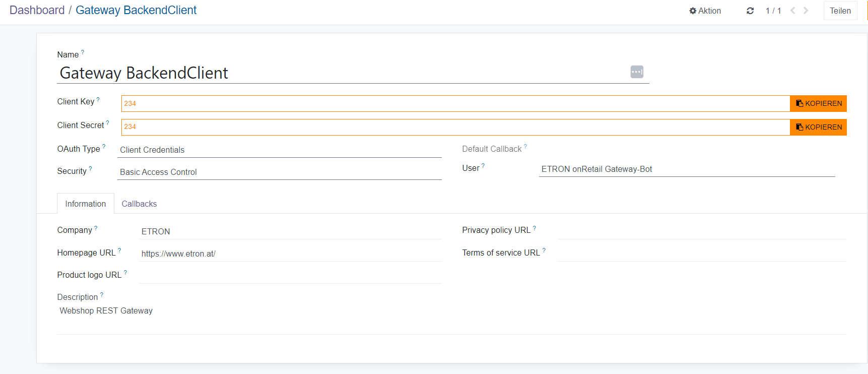Open the OAuth Type selection field
Image resolution: width=868 pixels, height=374 pixels.
(279, 150)
